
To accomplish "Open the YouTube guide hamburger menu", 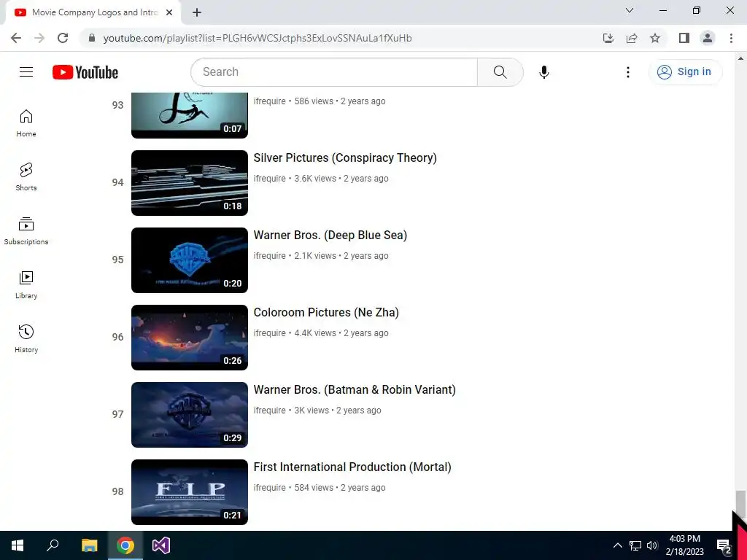I will pyautogui.click(x=26, y=72).
